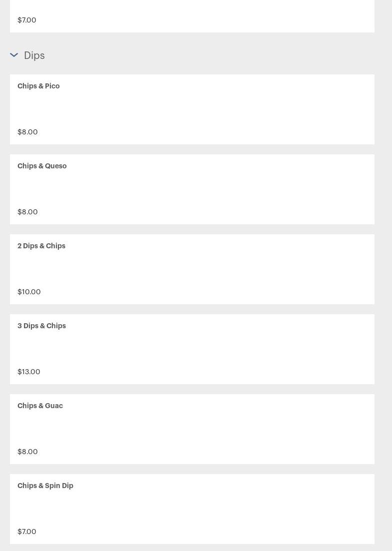Open the 2 Dips & Chips item
This screenshot has height=551, width=392.
41,246
